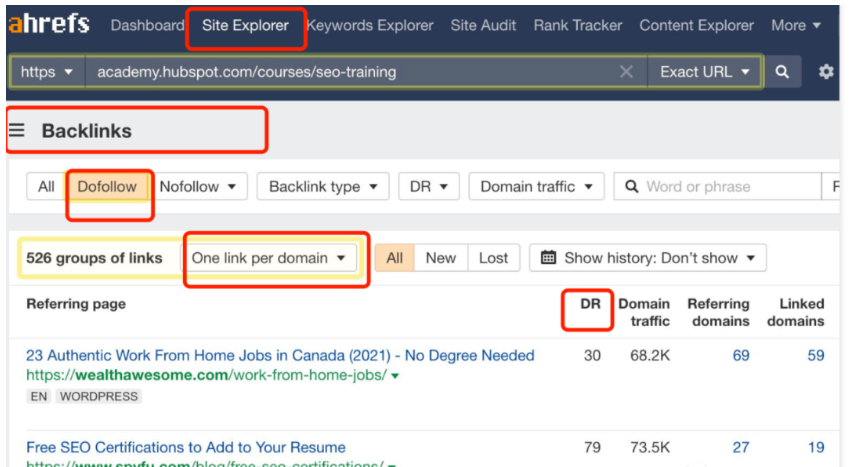Open the Domain traffic dropdown
Screen dimensions: 856x467
click(x=536, y=187)
